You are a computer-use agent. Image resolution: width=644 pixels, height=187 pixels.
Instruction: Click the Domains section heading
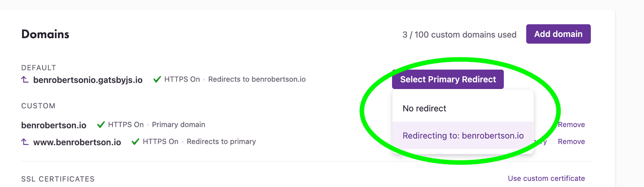tap(45, 34)
